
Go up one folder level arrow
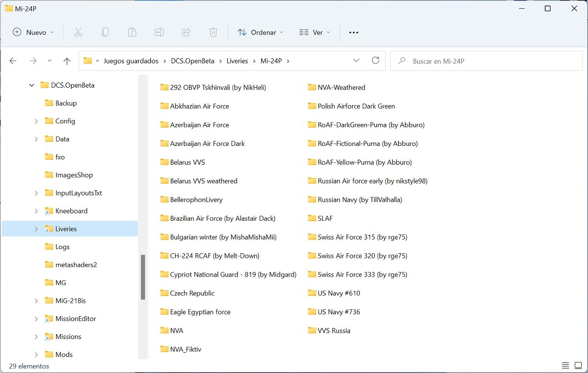coord(67,61)
